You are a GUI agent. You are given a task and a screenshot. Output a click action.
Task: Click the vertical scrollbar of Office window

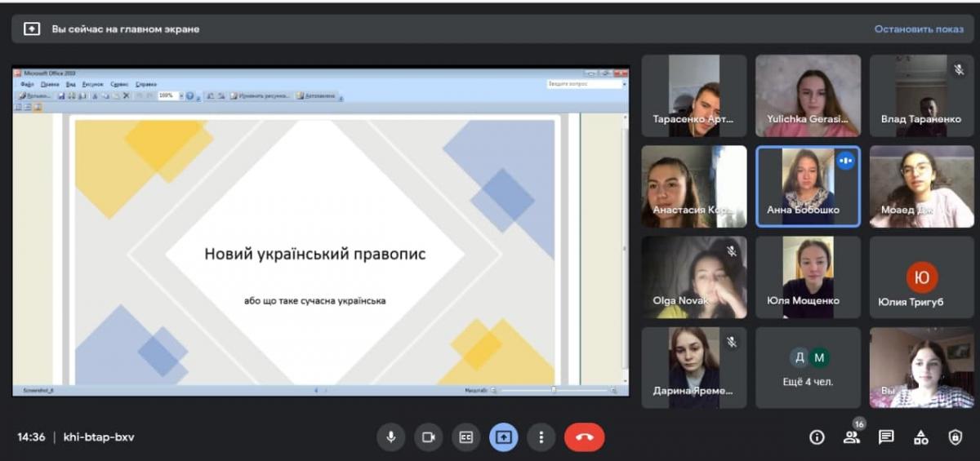[626, 249]
